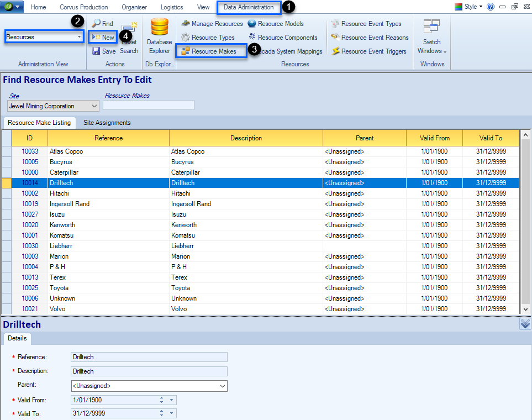The height and width of the screenshot is (420, 532).
Task: Open Resource Event Types
Action: tap(366, 23)
